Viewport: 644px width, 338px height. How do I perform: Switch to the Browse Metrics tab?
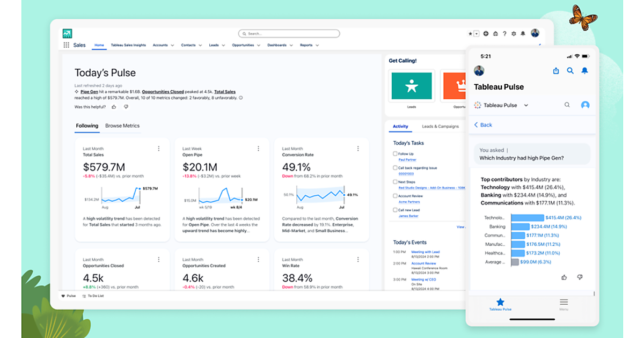click(122, 126)
